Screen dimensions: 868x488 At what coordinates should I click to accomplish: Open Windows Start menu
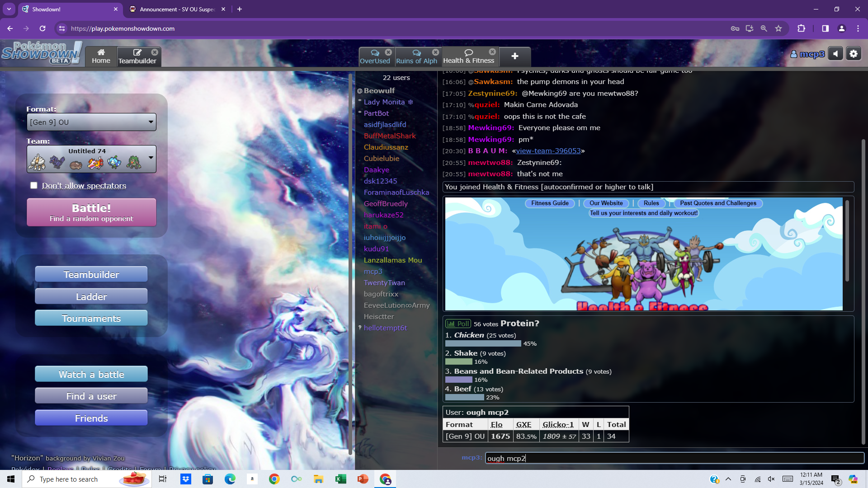click(11, 479)
